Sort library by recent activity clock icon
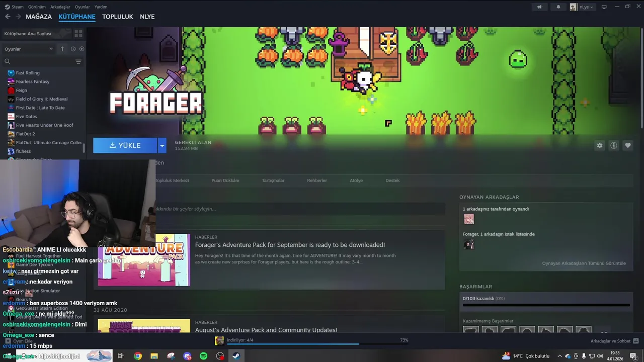Image resolution: width=644 pixels, height=362 pixels. (x=73, y=49)
